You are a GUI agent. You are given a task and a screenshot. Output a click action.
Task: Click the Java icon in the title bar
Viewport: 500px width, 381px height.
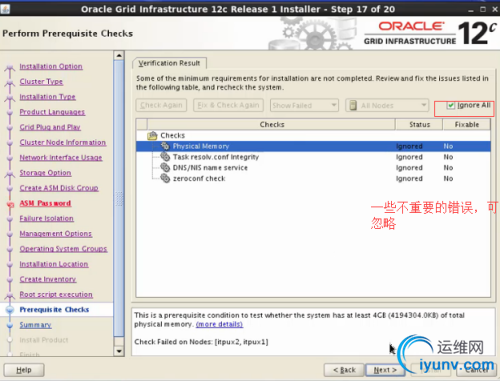[x=5, y=9]
